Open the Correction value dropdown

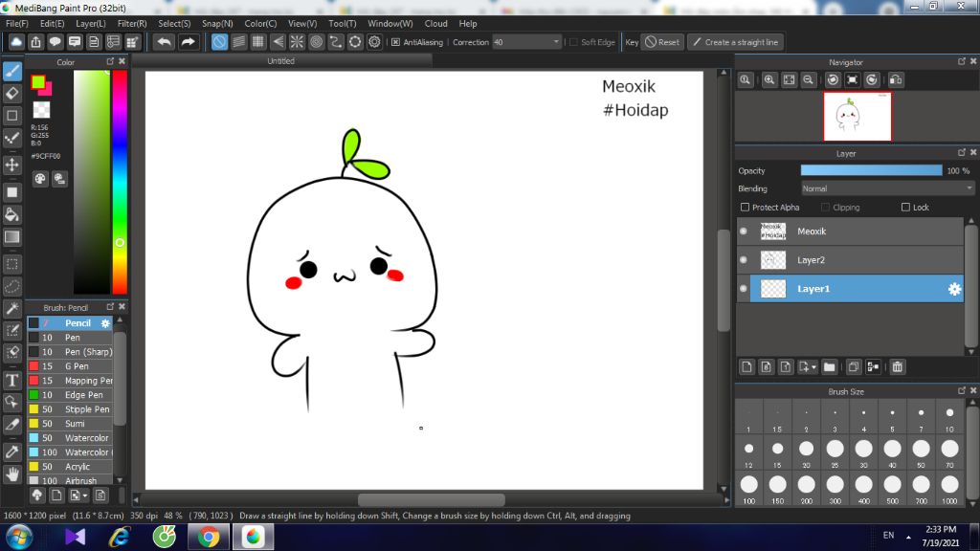526,42
